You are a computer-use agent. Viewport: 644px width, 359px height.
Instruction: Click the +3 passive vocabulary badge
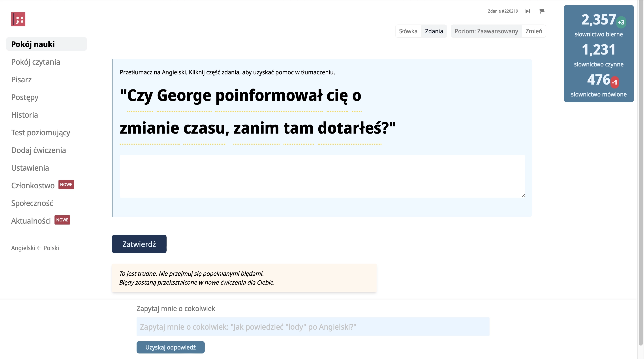click(x=621, y=22)
